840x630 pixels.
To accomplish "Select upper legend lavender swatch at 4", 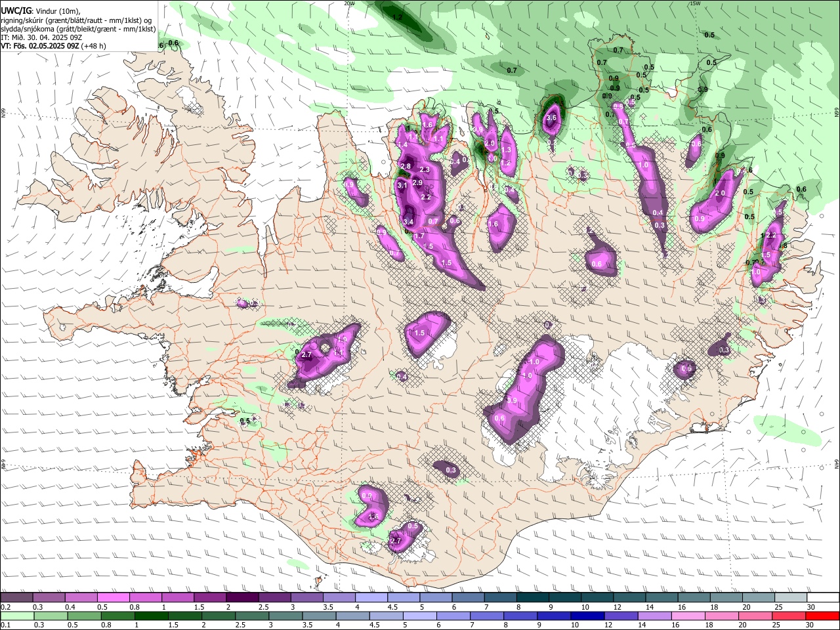I will 371,598.
